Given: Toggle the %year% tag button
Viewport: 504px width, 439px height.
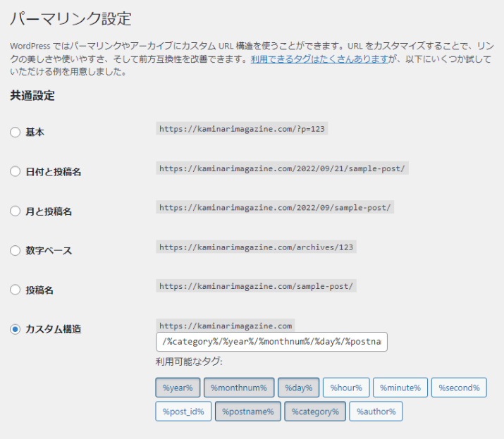Looking at the screenshot, I should click(178, 388).
